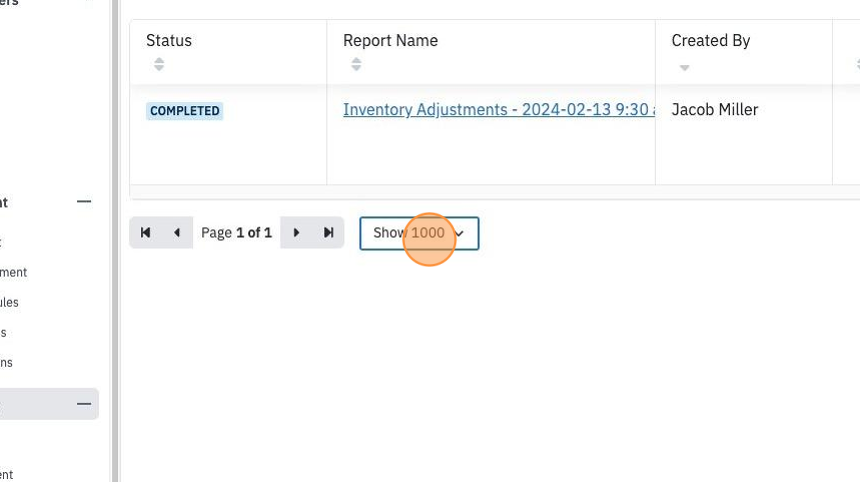The height and width of the screenshot is (482, 860).
Task: Collapse the highlighted sidebar section
Action: 84,404
